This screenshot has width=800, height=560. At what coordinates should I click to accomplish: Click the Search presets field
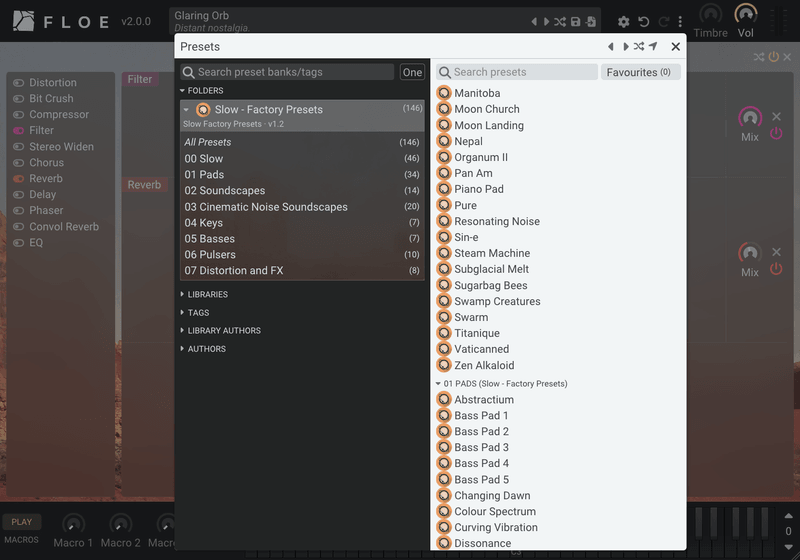click(x=517, y=72)
